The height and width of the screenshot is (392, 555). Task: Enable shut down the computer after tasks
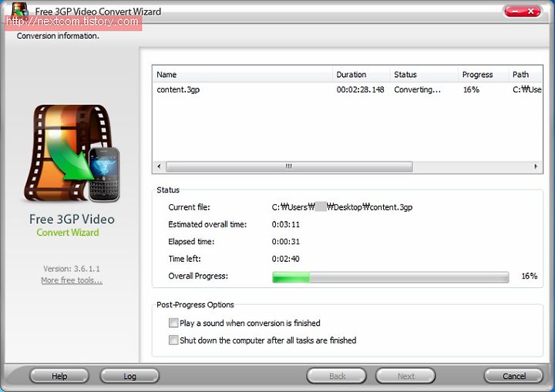(173, 340)
